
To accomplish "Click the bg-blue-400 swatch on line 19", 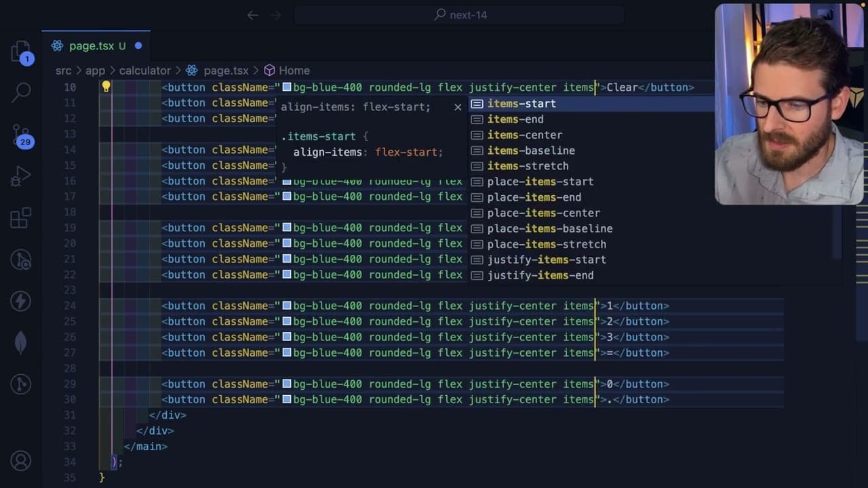I will point(287,228).
